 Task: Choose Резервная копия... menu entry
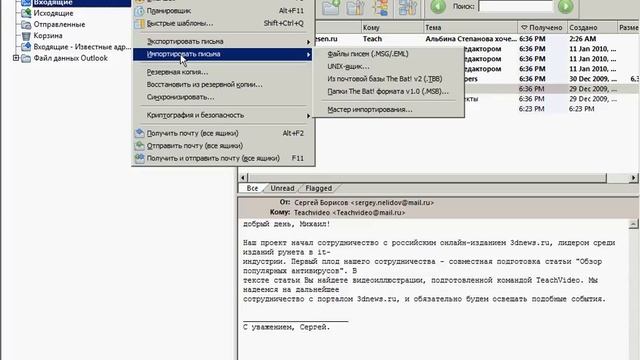pos(224,72)
